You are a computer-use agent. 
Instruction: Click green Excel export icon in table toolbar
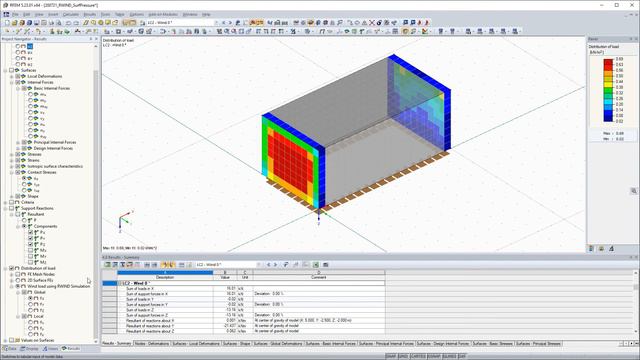tap(316, 264)
